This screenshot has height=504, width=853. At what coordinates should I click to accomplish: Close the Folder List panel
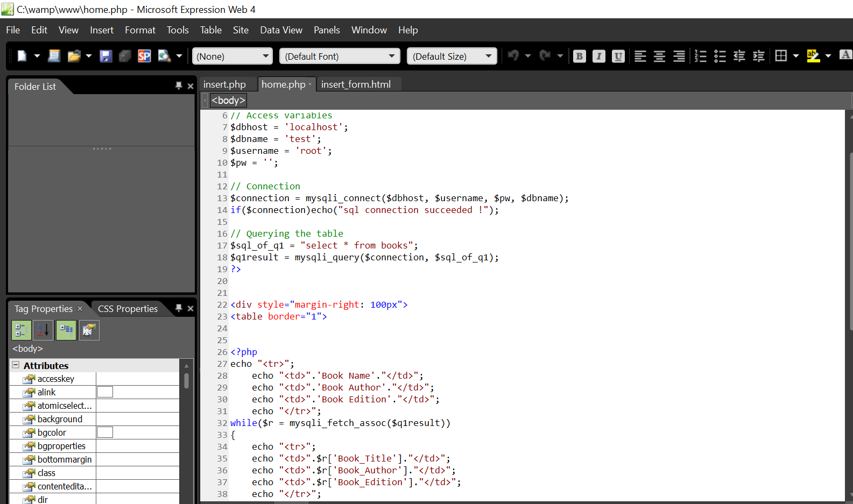191,86
